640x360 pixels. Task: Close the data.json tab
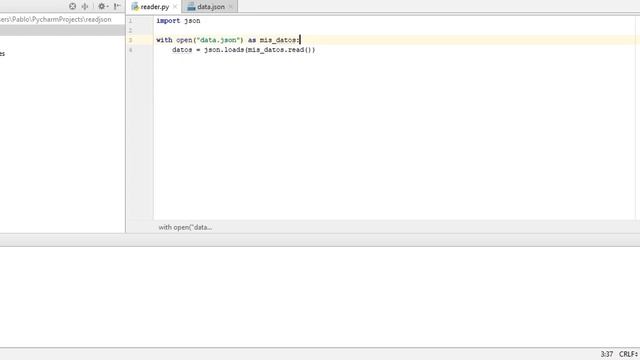click(231, 7)
